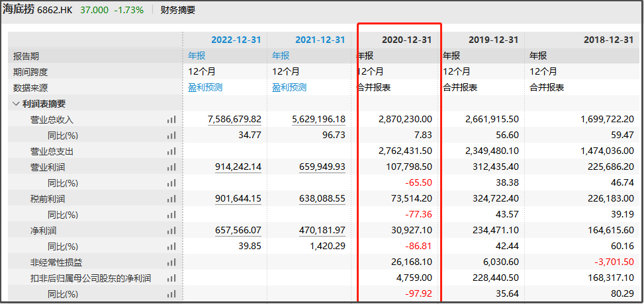Open chart icon for 非经常性损益 row

(x=171, y=262)
